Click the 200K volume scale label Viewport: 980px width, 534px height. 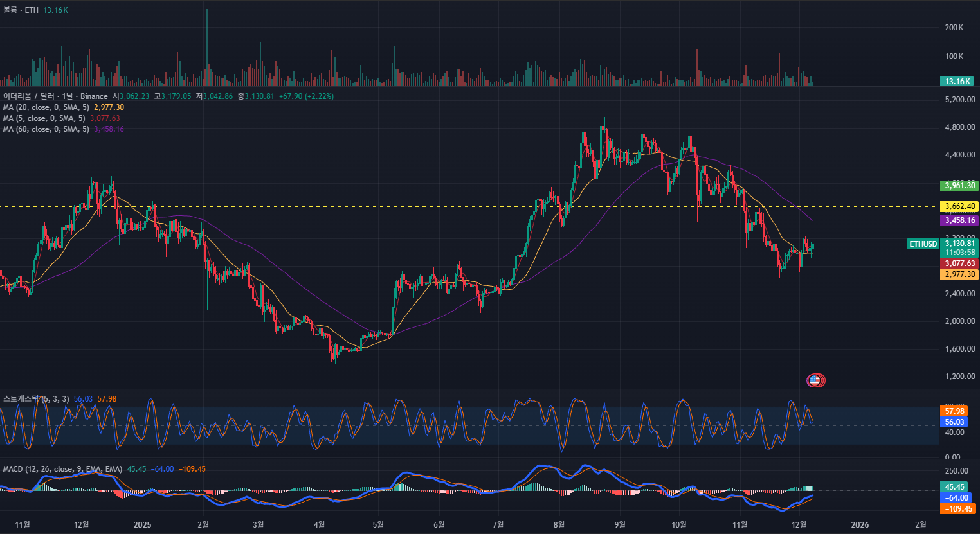pos(954,28)
